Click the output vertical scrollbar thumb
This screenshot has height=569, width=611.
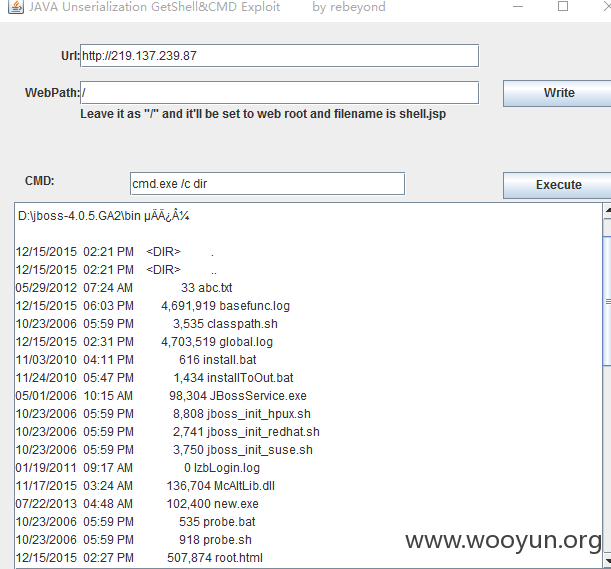(x=607, y=300)
